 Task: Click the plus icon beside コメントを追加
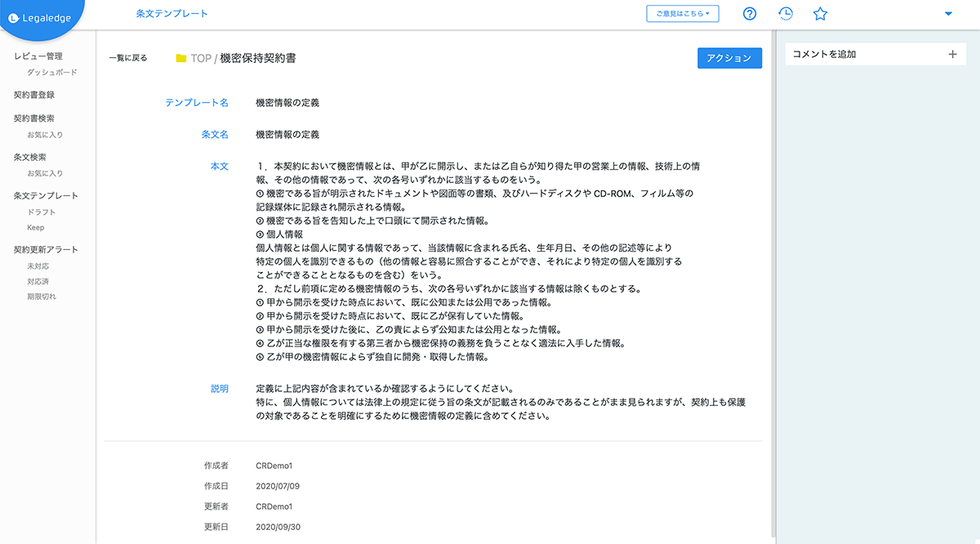point(952,55)
